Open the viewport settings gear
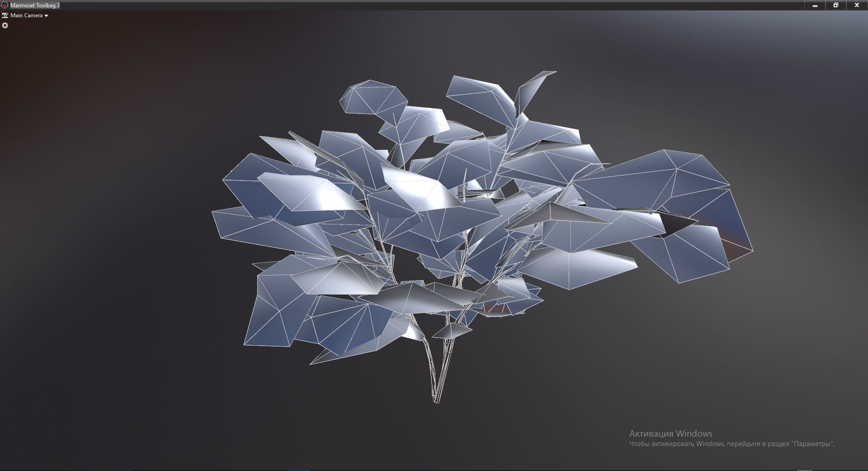This screenshot has height=471, width=868. tap(5, 25)
